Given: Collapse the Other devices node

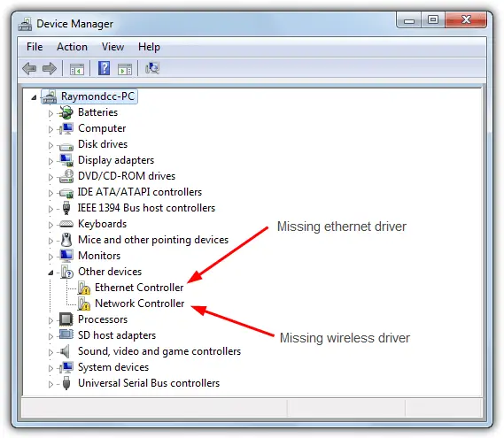Looking at the screenshot, I should coord(50,273).
